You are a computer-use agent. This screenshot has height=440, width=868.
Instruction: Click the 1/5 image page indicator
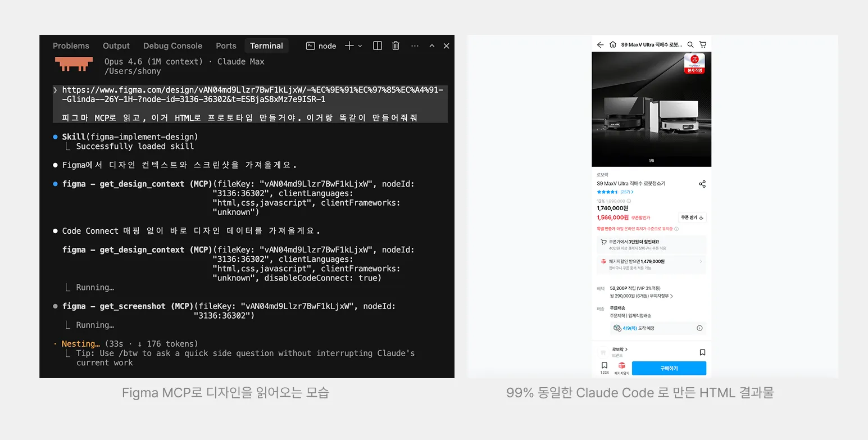click(x=652, y=161)
